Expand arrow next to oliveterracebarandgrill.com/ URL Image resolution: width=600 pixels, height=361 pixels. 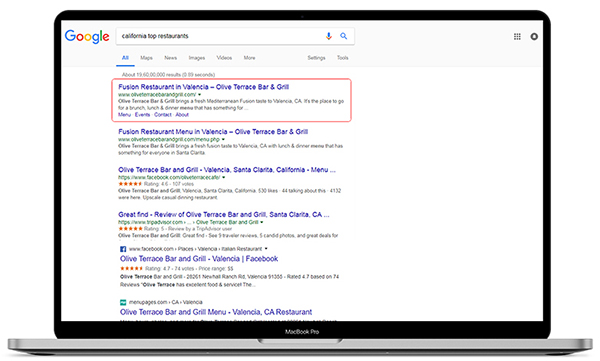[x=199, y=95]
